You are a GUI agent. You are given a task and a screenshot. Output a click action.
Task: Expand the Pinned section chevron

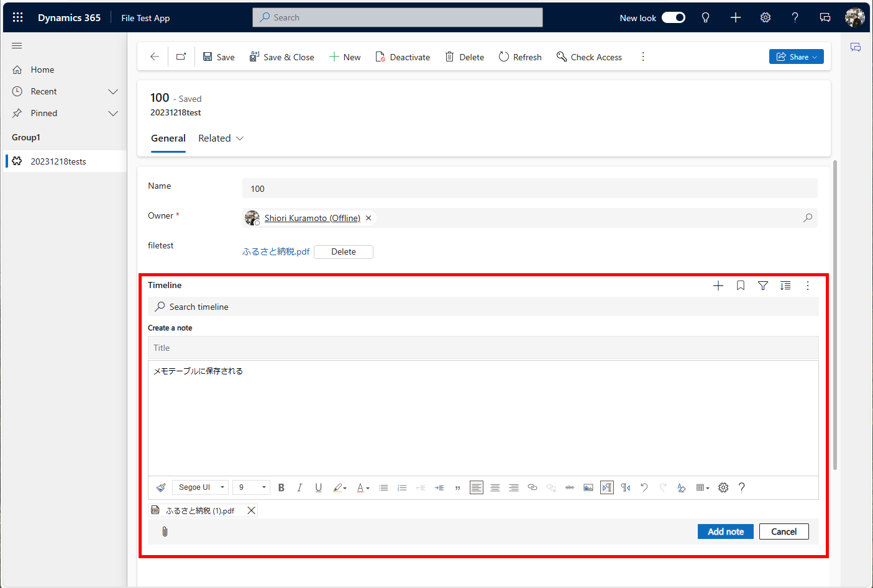click(113, 113)
